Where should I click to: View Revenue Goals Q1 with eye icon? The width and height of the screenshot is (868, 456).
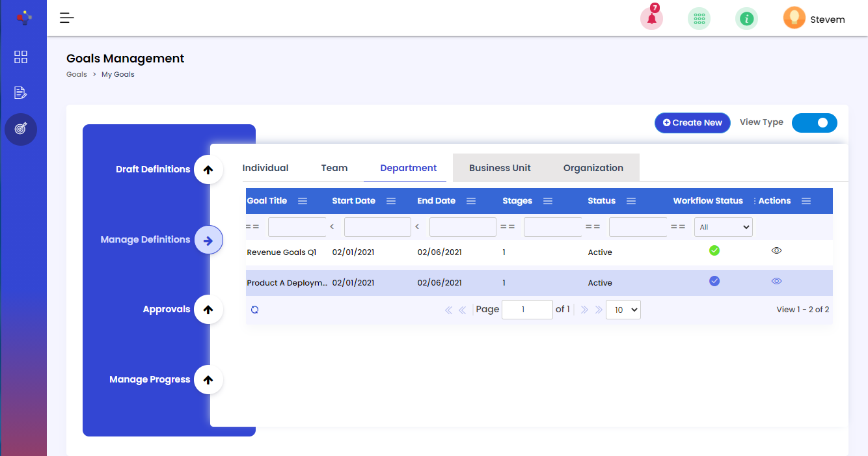click(x=776, y=250)
